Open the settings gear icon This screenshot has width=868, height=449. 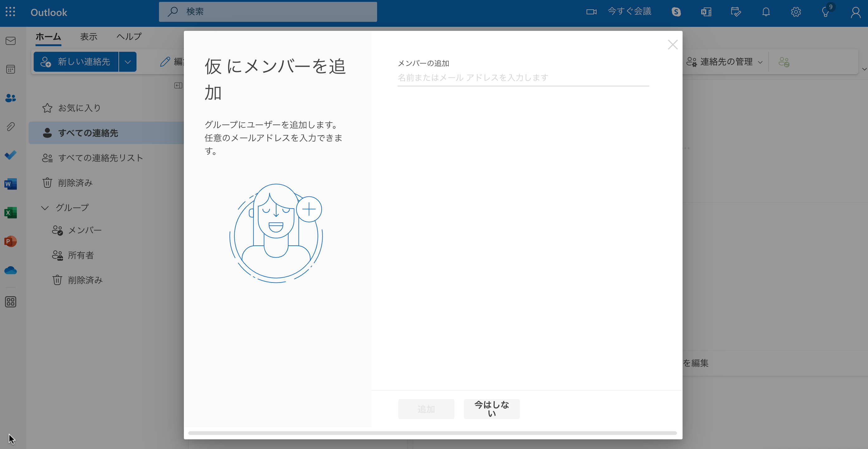pos(795,12)
